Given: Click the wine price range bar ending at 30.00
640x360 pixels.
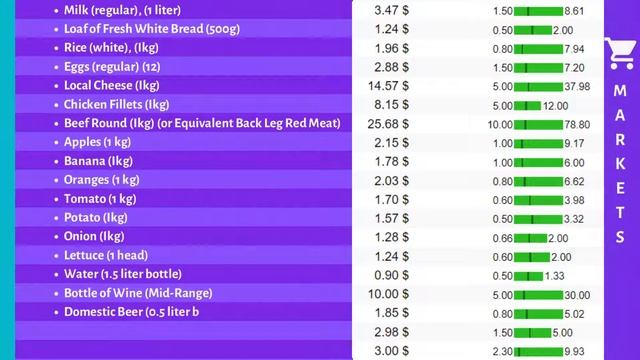Looking at the screenshot, I should [538, 295].
